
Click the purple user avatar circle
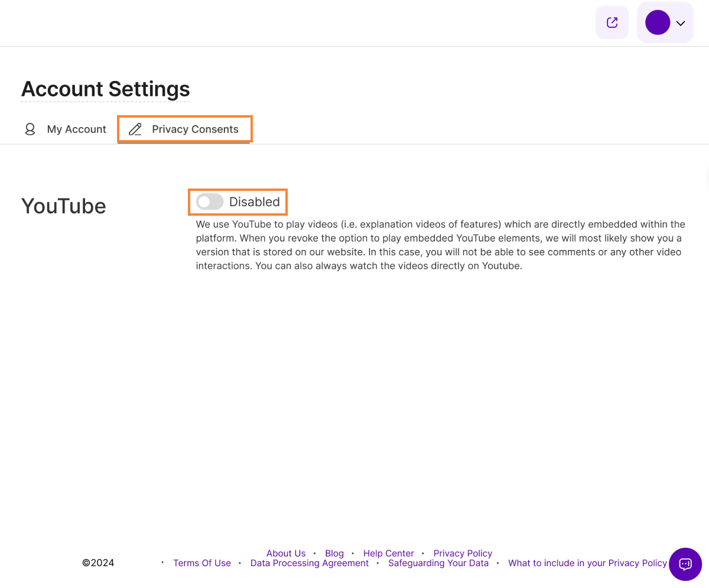[x=657, y=22]
